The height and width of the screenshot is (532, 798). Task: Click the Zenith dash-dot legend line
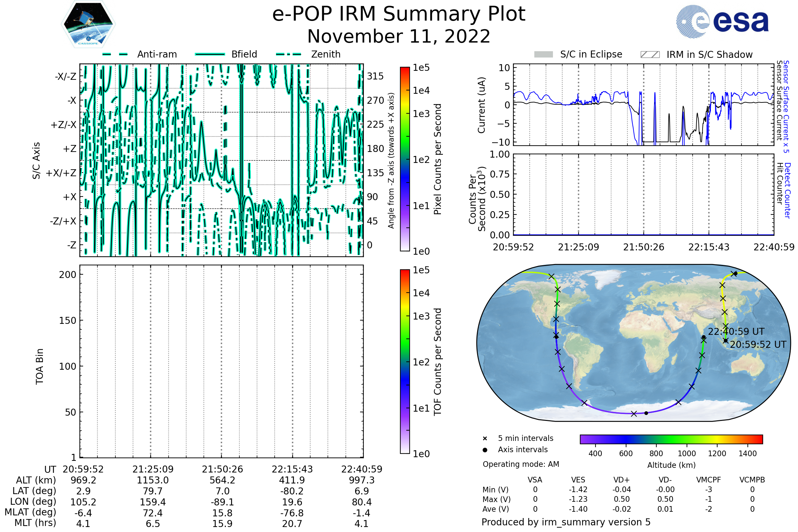pos(289,54)
